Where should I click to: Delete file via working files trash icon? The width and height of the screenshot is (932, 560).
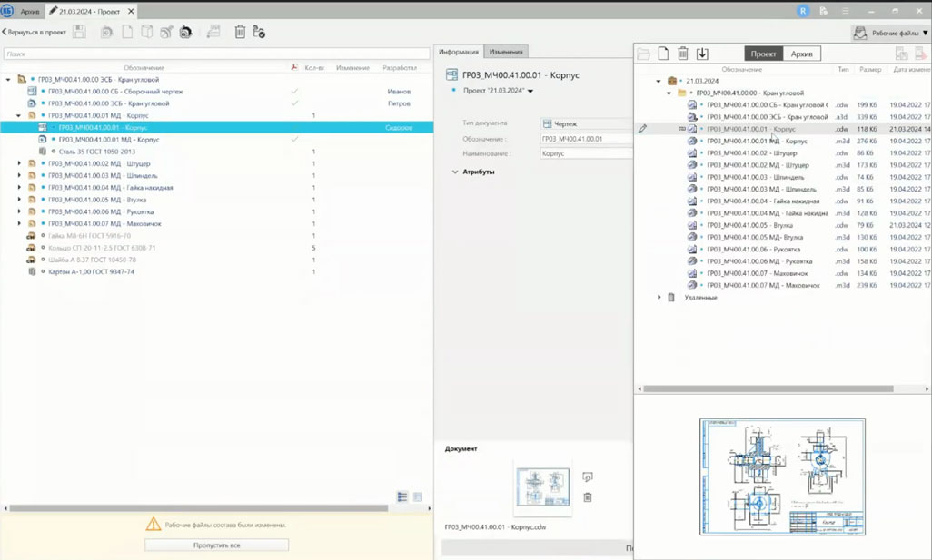(683, 54)
